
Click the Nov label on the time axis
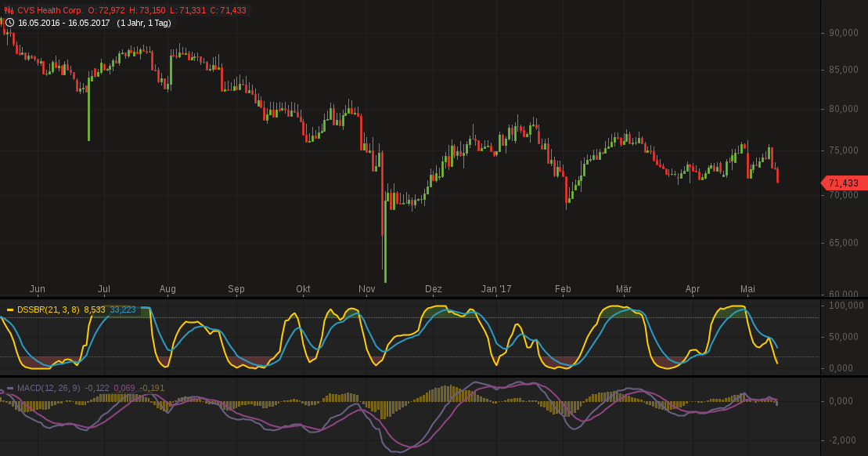pos(367,289)
